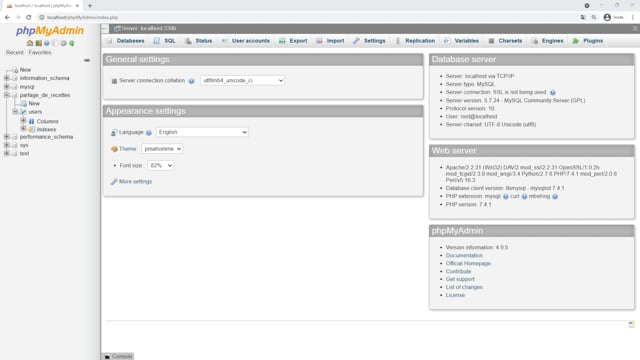Open the phpMyAdmin documentation help icon in sidebar

[x=47, y=43]
